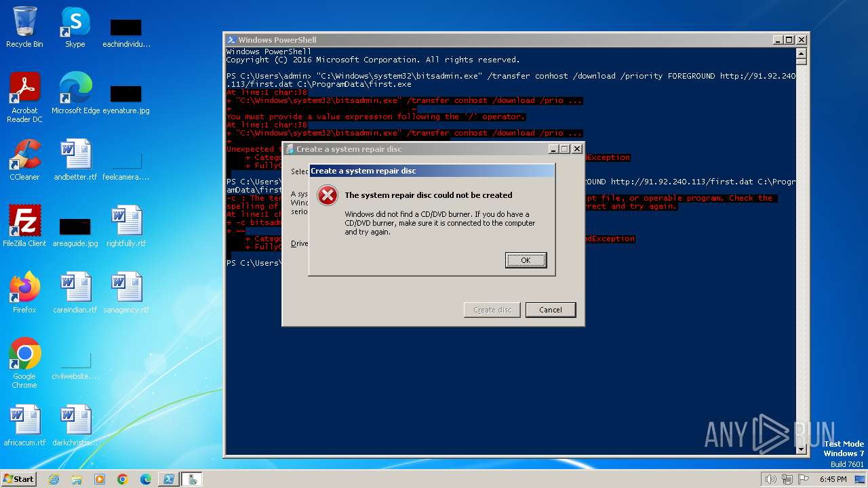Select the darkchristm... rtf desktop file
The width and height of the screenshot is (868, 488).
(x=75, y=426)
